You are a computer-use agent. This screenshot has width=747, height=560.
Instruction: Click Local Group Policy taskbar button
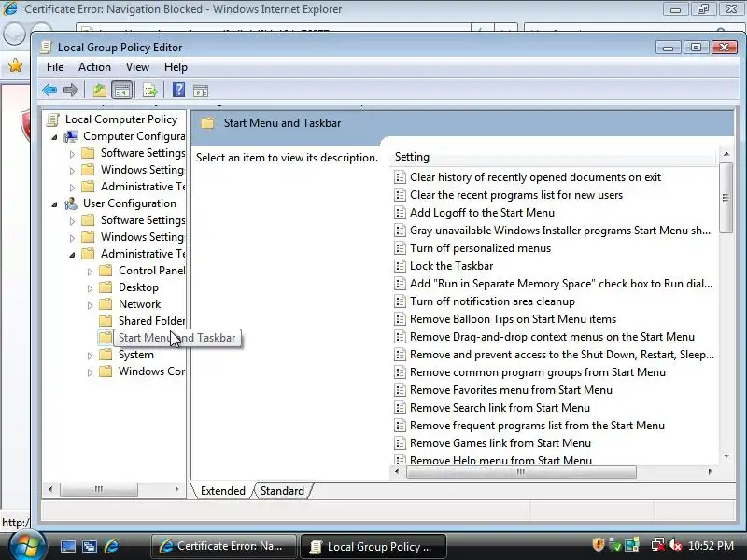pyautogui.click(x=373, y=546)
